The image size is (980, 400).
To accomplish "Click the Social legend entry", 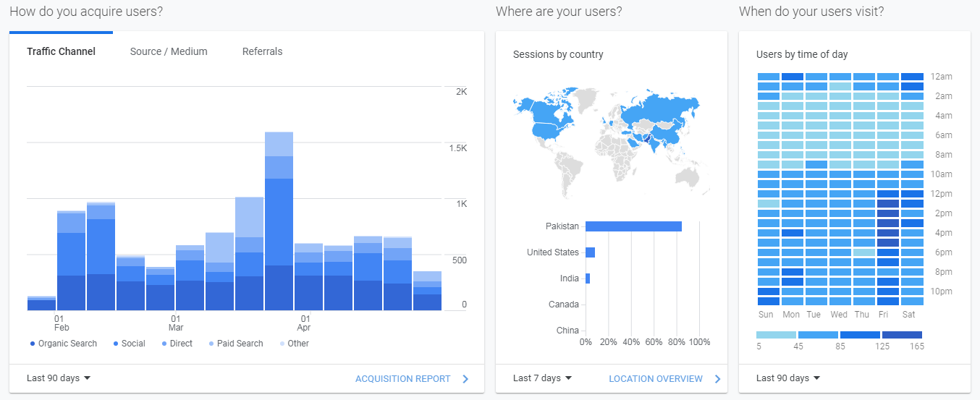I will pos(129,344).
